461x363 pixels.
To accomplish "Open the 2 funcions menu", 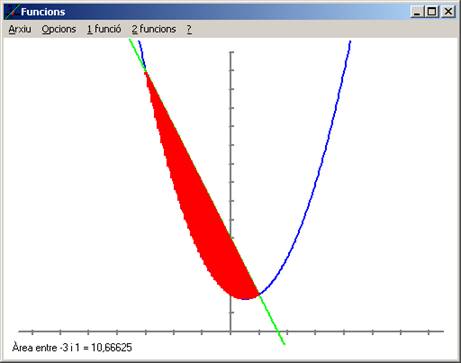I will (x=154, y=29).
